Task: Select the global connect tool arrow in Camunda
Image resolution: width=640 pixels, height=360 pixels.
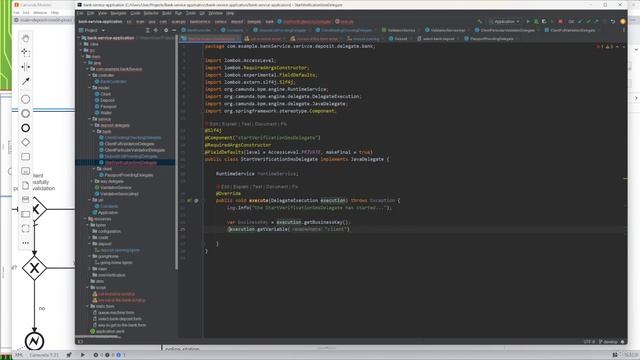Action: point(25,81)
